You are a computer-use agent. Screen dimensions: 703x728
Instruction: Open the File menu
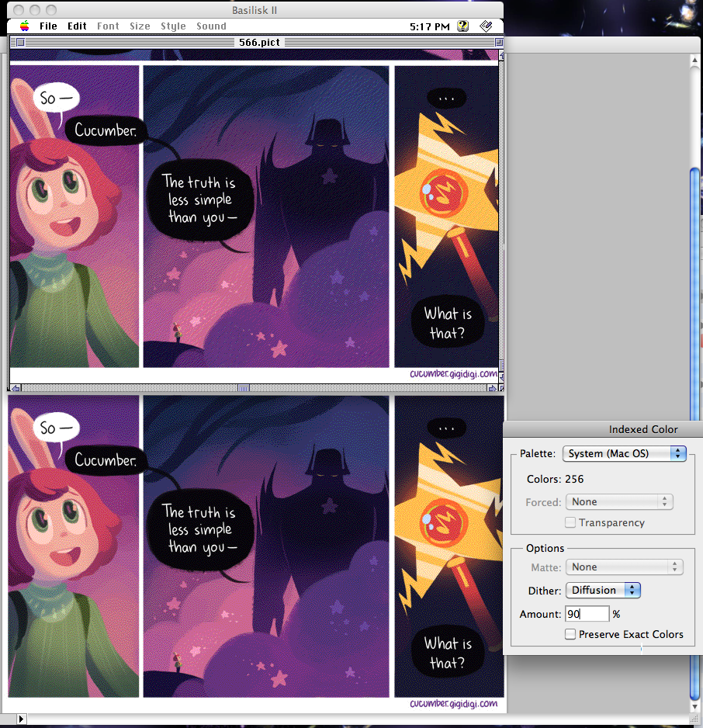pyautogui.click(x=48, y=26)
